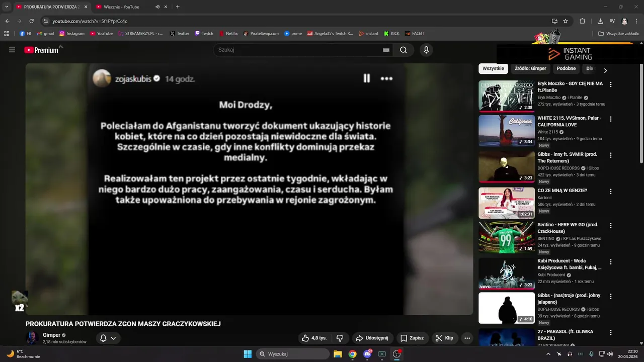Bookmark page with the star icon
644x362 pixels.
(x=566, y=21)
